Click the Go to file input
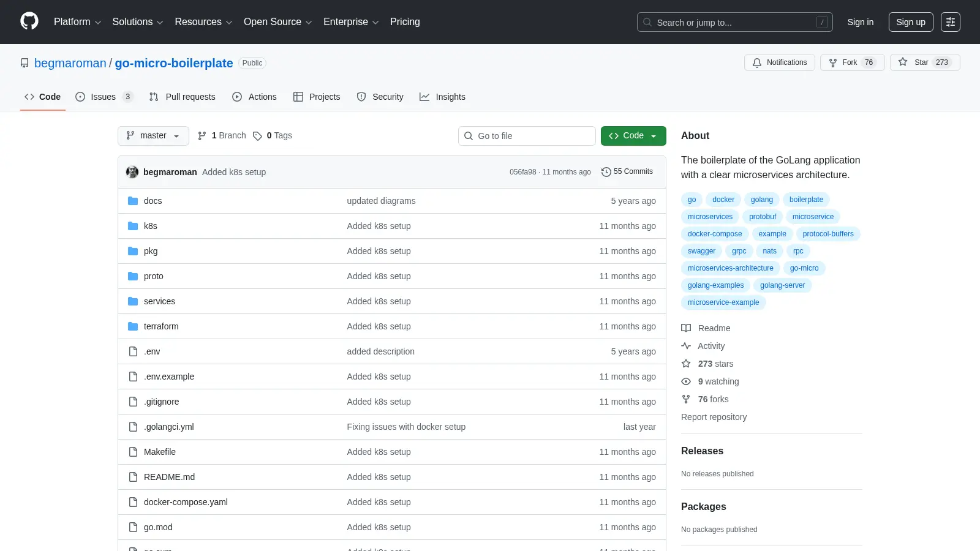980x551 pixels. pos(527,136)
